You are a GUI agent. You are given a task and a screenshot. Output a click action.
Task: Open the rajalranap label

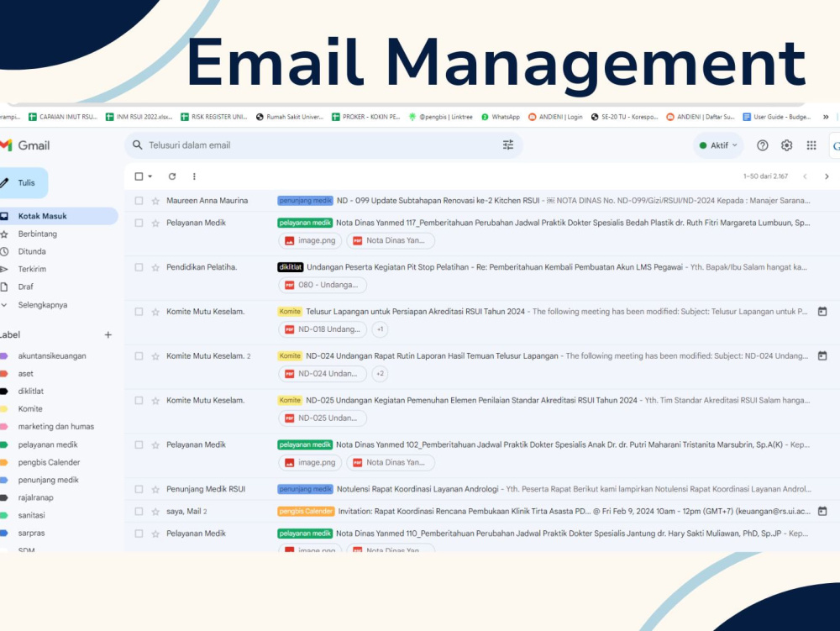click(36, 497)
